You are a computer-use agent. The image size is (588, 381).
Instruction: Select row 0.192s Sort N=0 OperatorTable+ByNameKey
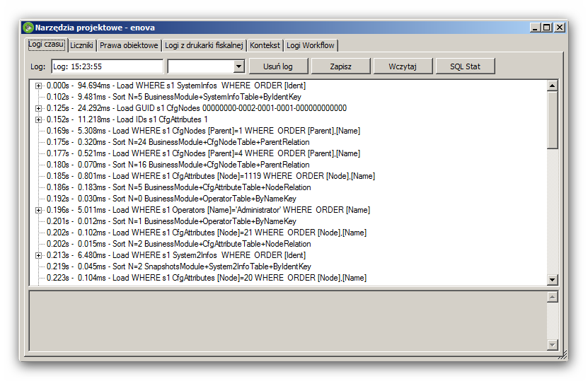click(171, 199)
